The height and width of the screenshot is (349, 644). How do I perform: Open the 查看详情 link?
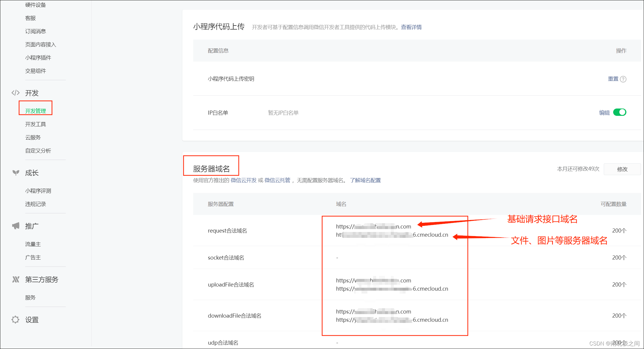pyautogui.click(x=411, y=27)
